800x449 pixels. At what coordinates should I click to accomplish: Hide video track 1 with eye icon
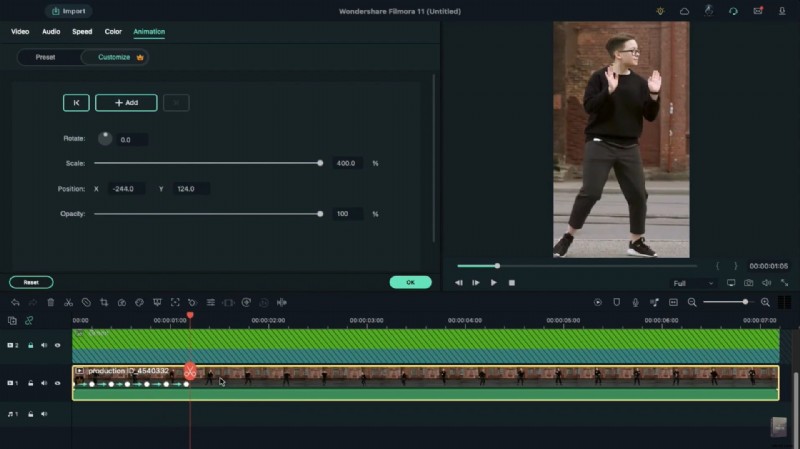(x=58, y=383)
